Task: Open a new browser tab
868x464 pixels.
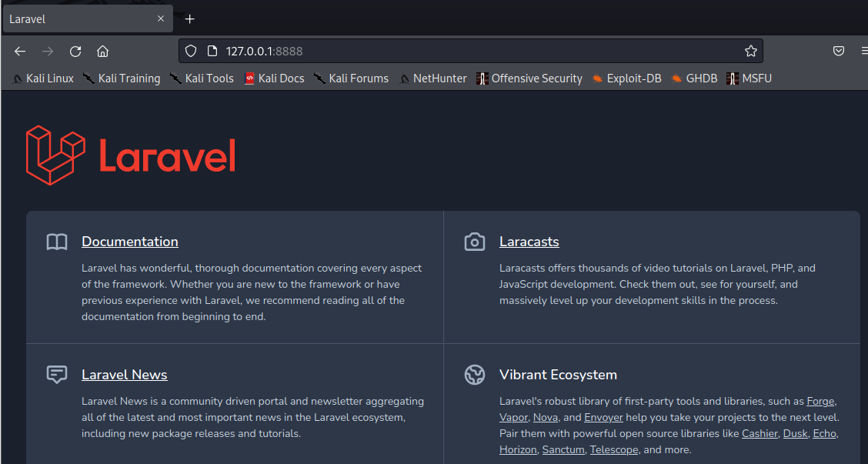Action: click(190, 18)
